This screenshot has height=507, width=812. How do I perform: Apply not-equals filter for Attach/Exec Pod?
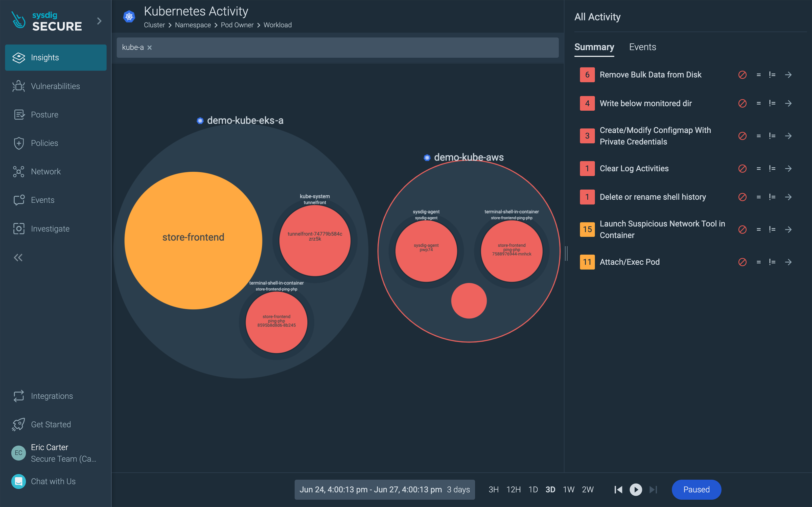772,262
